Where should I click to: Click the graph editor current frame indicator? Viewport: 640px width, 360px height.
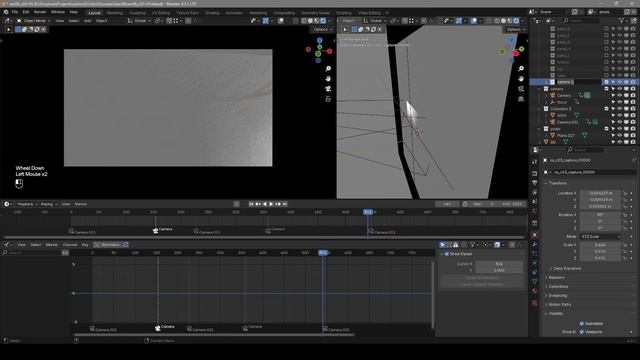pyautogui.click(x=323, y=253)
